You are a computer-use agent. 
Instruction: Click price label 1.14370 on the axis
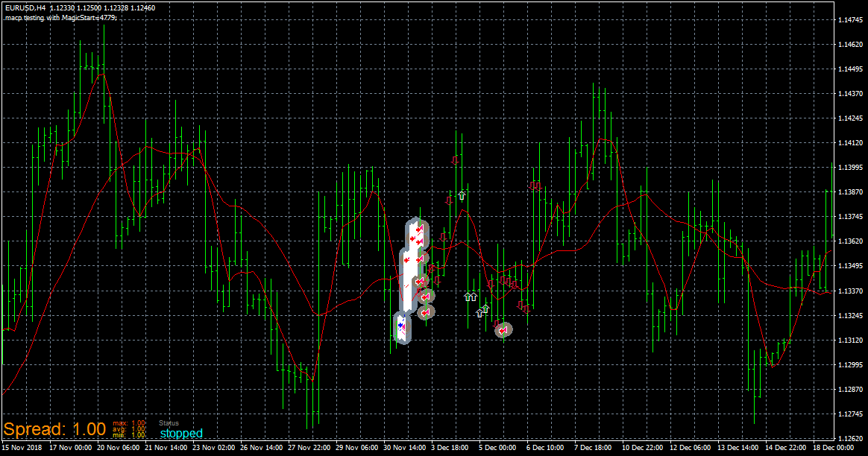[x=850, y=94]
